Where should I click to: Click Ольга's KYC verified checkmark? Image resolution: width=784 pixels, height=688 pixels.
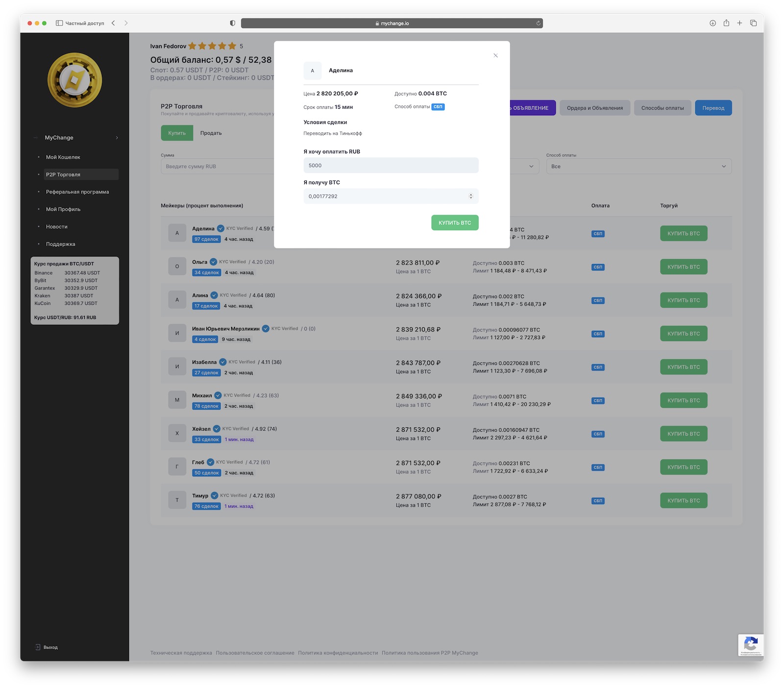click(x=213, y=262)
